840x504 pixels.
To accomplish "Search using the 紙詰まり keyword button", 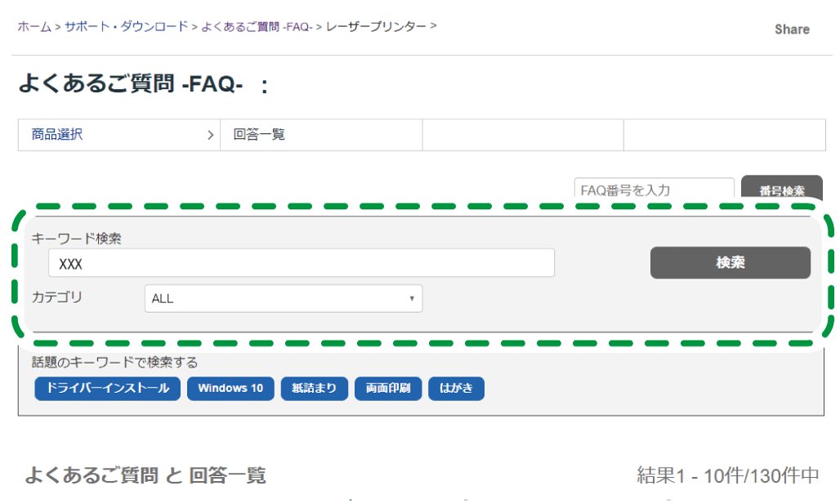I will [314, 388].
